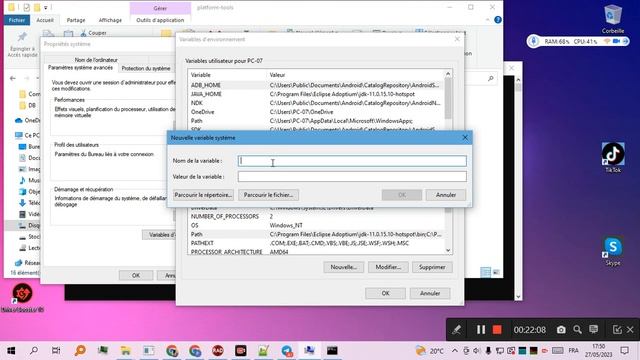Stop the screen recording red square
640x360 pixels.
(x=497, y=329)
